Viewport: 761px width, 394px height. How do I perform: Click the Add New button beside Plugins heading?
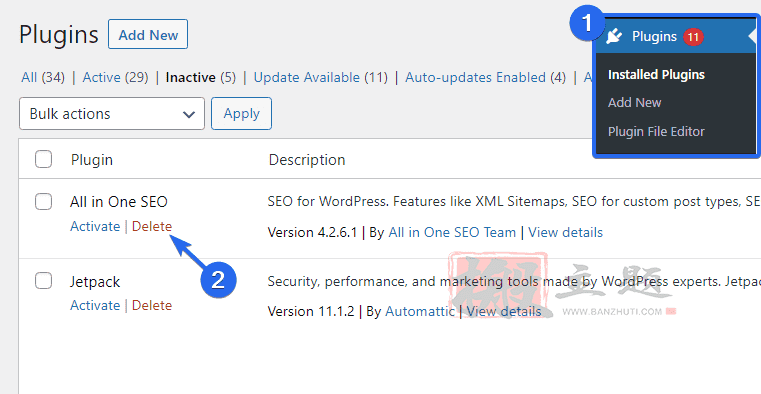pos(148,34)
